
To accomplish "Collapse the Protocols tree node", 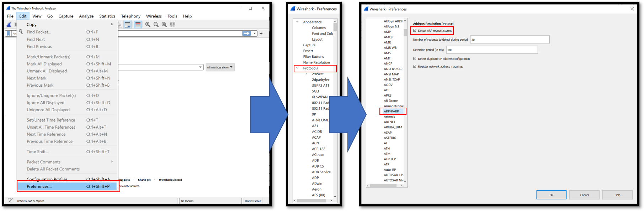I will [x=298, y=68].
